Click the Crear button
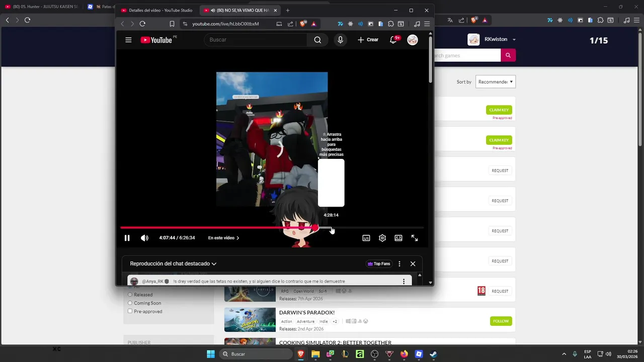 click(x=368, y=40)
